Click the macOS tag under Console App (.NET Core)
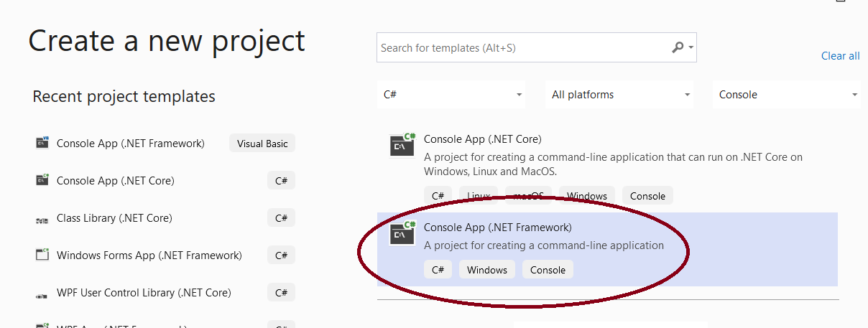Image resolution: width=868 pixels, height=328 pixels. point(528,196)
